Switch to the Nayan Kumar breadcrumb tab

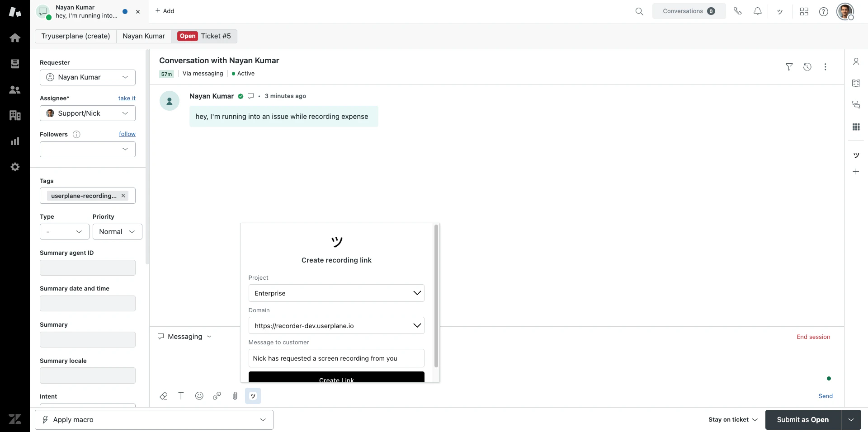[144, 36]
